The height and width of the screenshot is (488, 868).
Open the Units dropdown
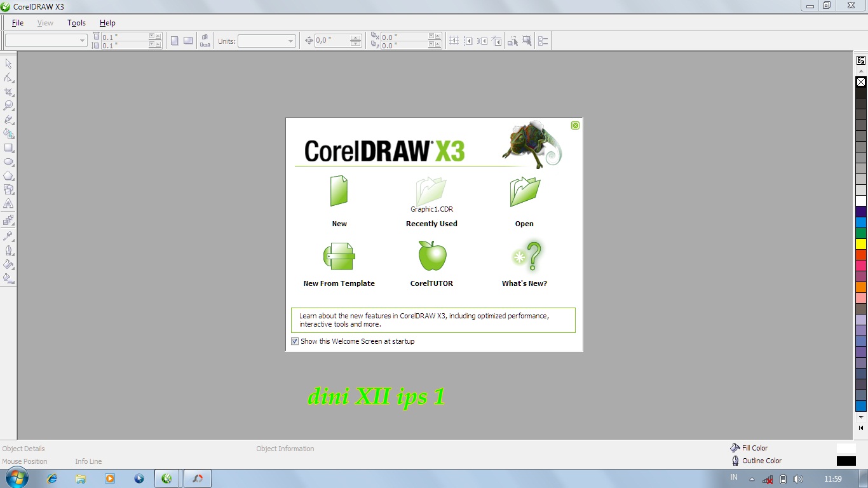291,41
